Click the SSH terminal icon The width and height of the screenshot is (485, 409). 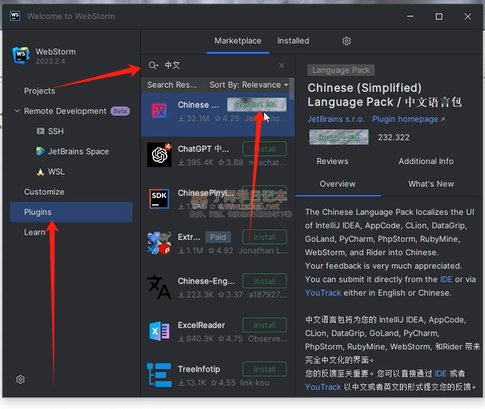(40, 131)
